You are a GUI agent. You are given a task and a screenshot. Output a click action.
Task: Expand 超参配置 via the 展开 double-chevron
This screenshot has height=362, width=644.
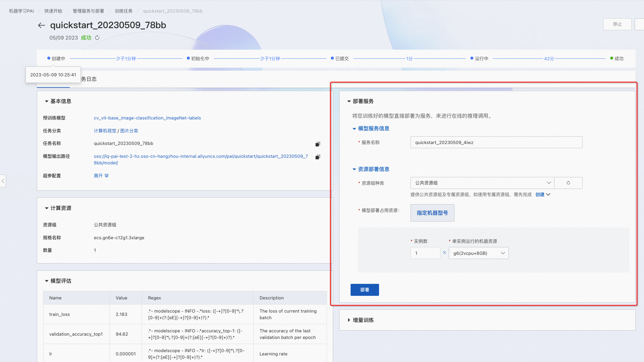point(101,175)
